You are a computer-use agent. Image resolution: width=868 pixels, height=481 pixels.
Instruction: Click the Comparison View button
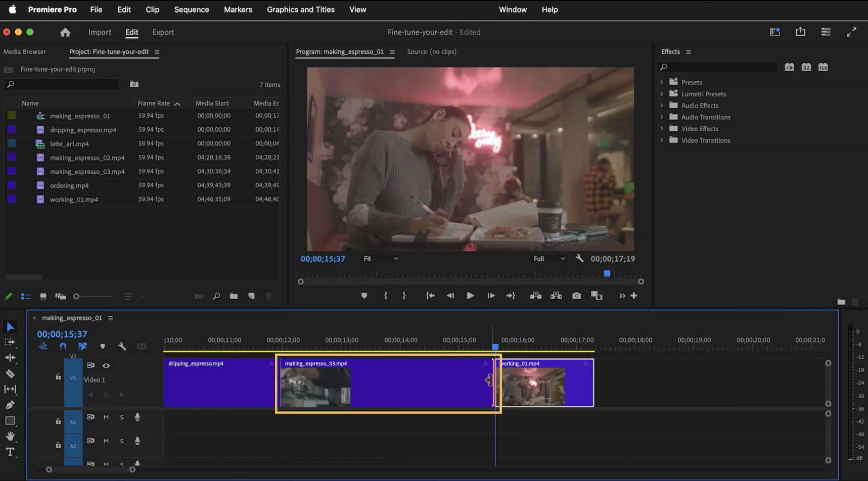coord(596,296)
